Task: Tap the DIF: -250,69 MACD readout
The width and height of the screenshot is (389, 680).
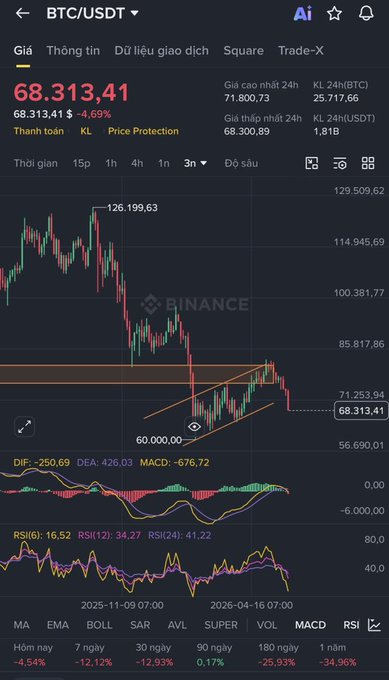Action: click(42, 463)
